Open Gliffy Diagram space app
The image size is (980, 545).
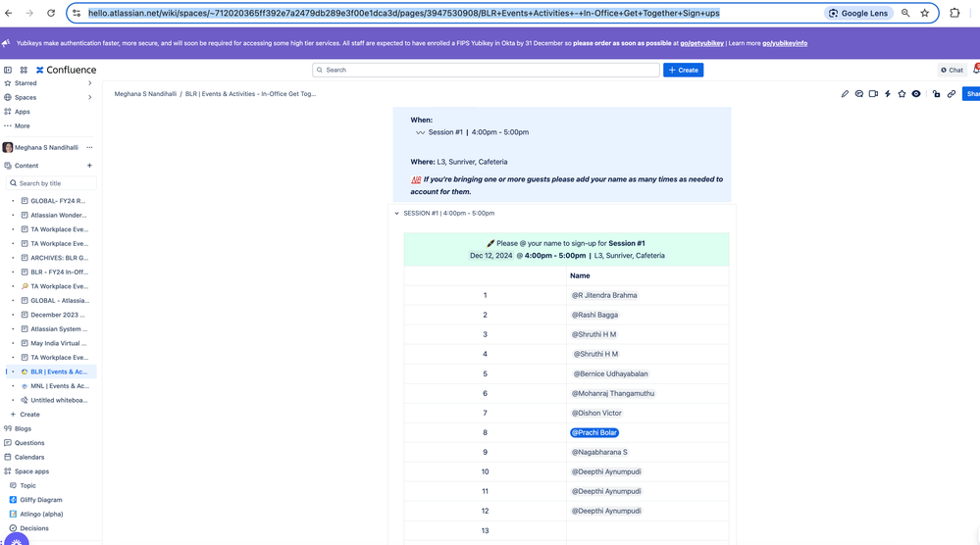click(x=40, y=500)
